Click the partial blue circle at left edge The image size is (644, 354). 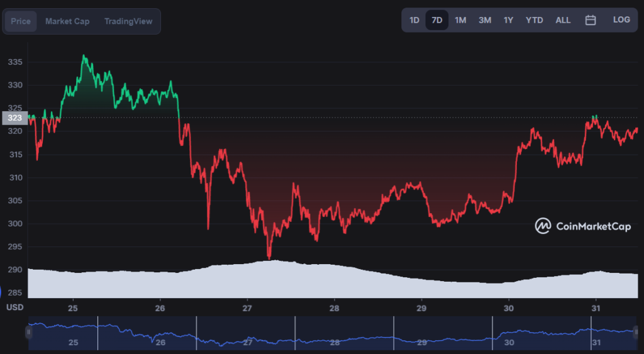[2, 292]
